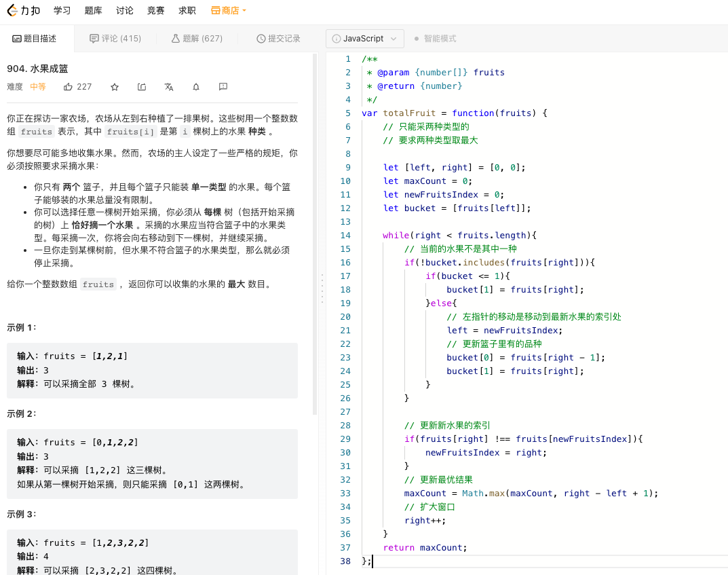Click the 提交记录 clock icon
The width and height of the screenshot is (728, 575).
point(261,39)
